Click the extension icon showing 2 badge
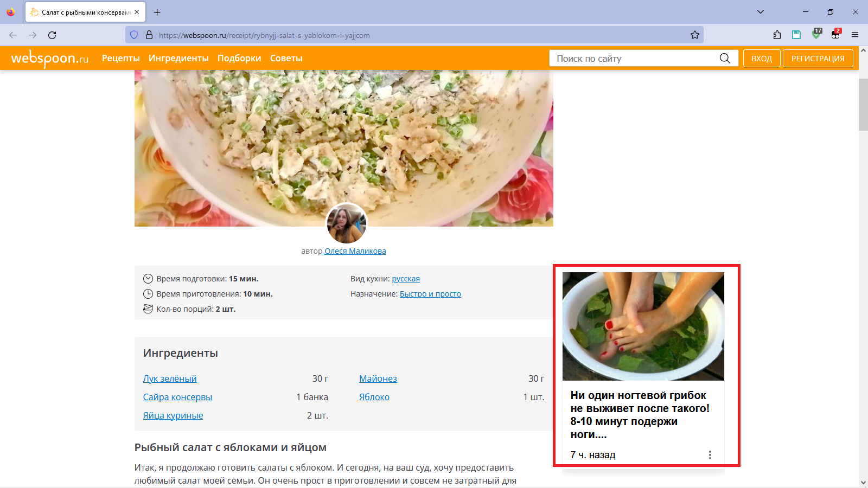 point(835,35)
